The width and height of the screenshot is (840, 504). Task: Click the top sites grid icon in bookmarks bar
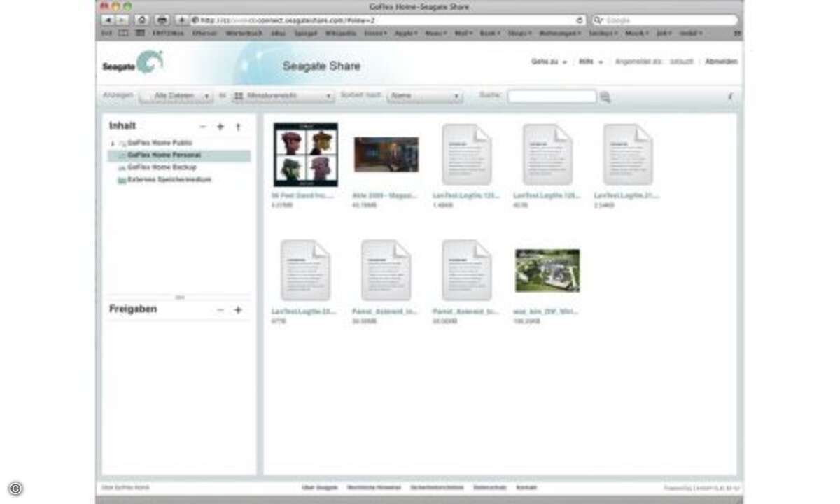(140, 33)
